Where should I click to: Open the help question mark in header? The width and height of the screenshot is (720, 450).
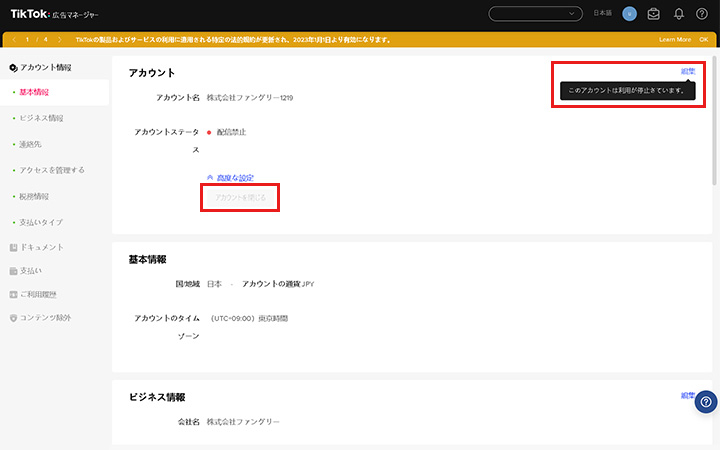tap(702, 14)
